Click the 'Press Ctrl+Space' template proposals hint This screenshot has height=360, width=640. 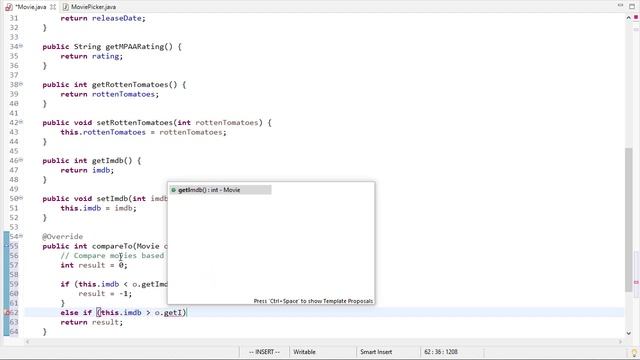pos(313,301)
